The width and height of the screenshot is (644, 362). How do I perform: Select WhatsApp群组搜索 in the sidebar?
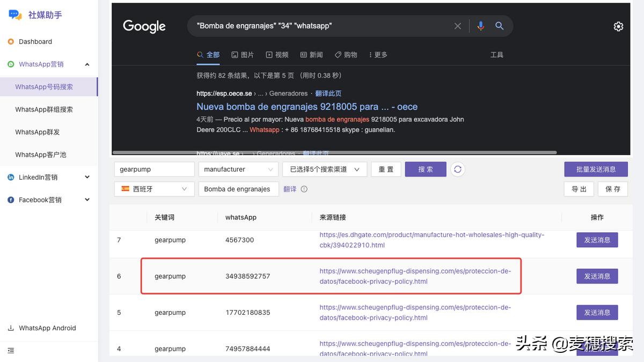point(44,109)
